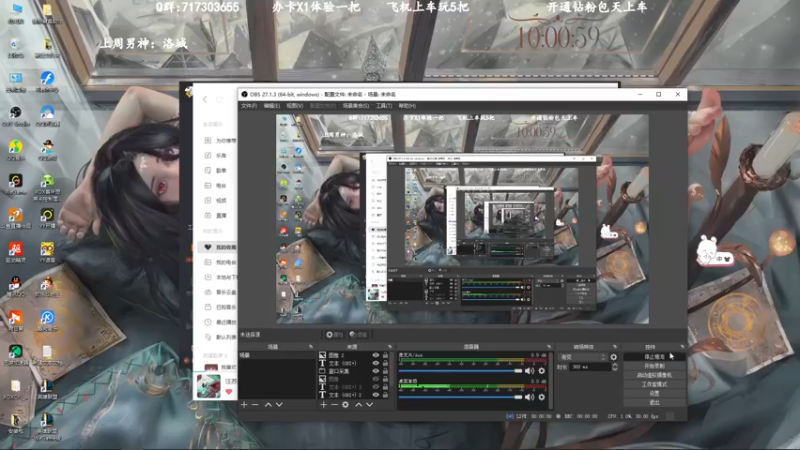800x450 pixels.
Task: Toggle the lock on the 文本 (GDI+) 2 source
Action: (386, 395)
